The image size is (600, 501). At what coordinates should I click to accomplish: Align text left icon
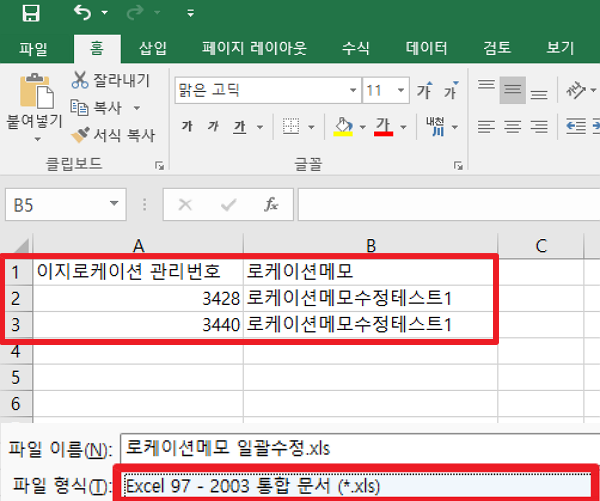486,126
